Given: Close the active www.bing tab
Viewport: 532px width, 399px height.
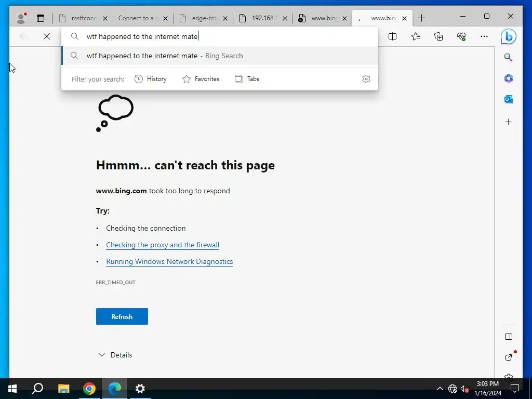Looking at the screenshot, I should pyautogui.click(x=404, y=19).
